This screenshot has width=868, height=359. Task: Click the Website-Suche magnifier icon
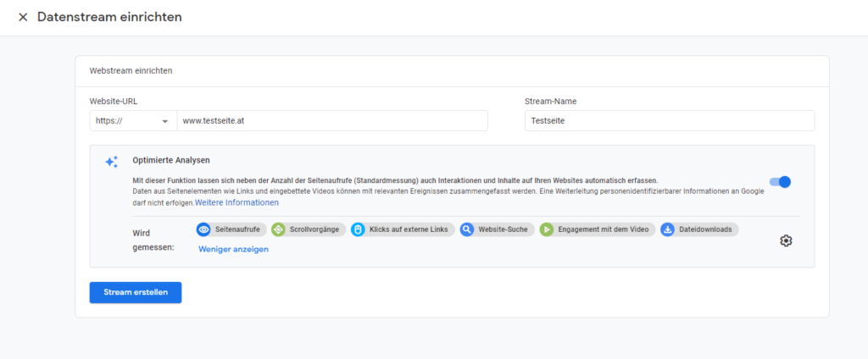tap(467, 229)
